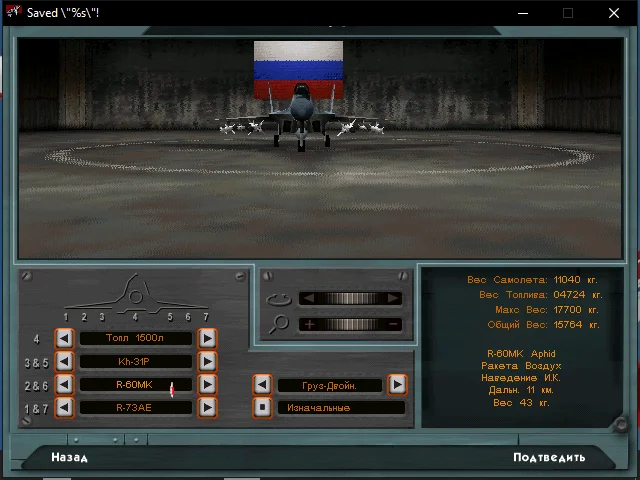The image size is (640, 480).
Task: Click the R-60MK weapon field
Action: click(x=136, y=384)
